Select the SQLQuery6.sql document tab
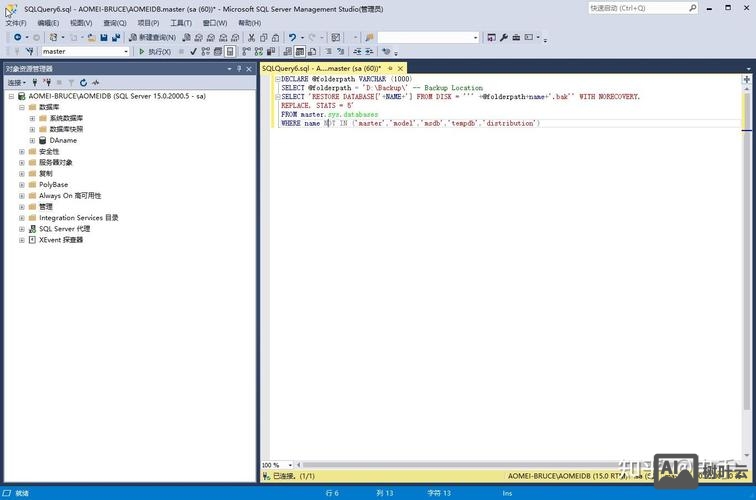The height and width of the screenshot is (500, 756). (x=320, y=68)
